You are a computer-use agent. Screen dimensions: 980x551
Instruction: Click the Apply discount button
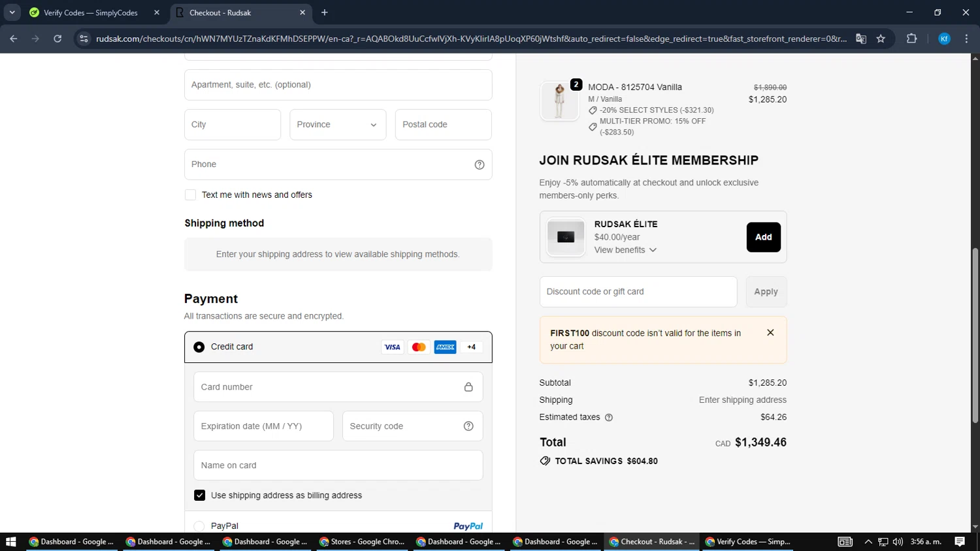pyautogui.click(x=766, y=292)
